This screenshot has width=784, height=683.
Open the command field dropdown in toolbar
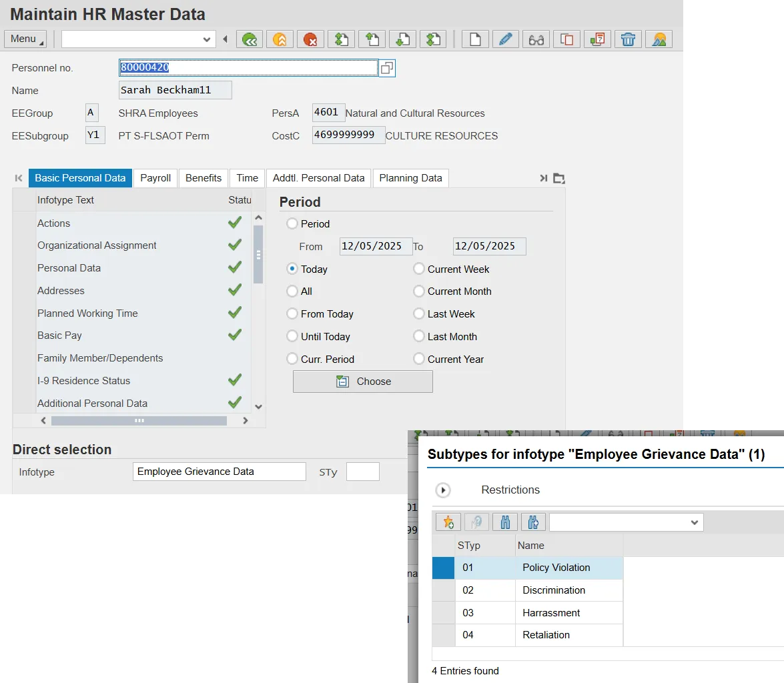pos(207,39)
